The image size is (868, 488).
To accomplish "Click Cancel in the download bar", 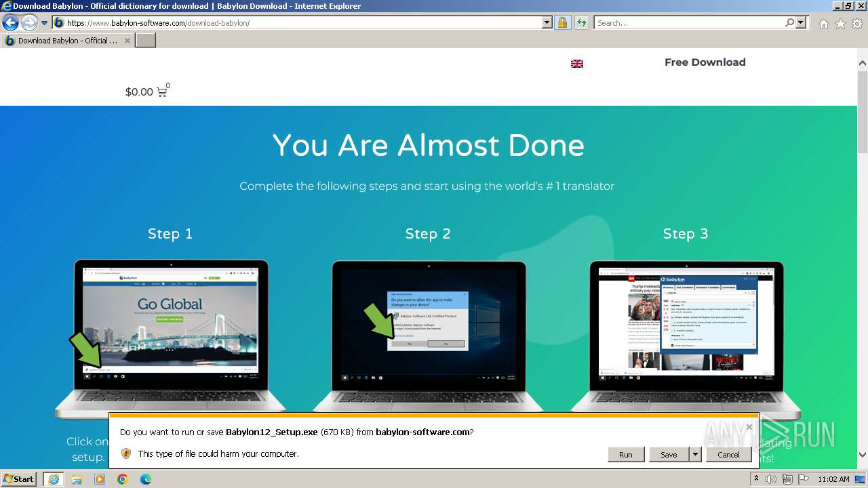I will pyautogui.click(x=728, y=455).
